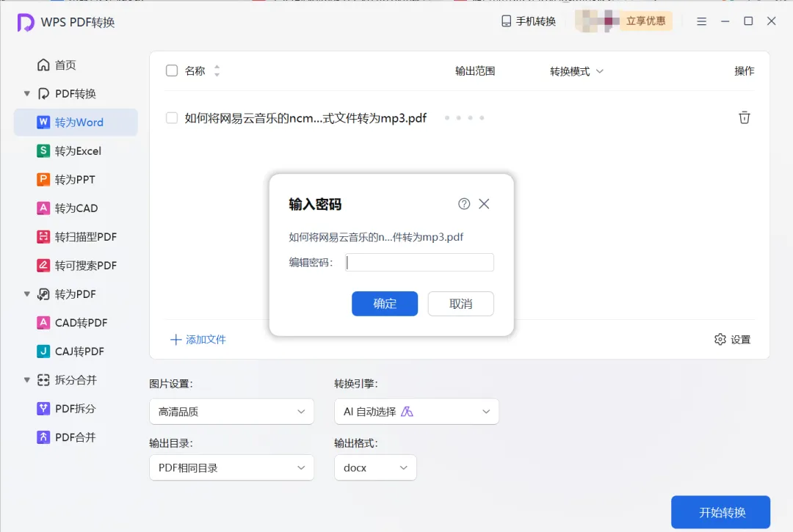
Task: Click the 输出范围 column header
Action: (475, 70)
